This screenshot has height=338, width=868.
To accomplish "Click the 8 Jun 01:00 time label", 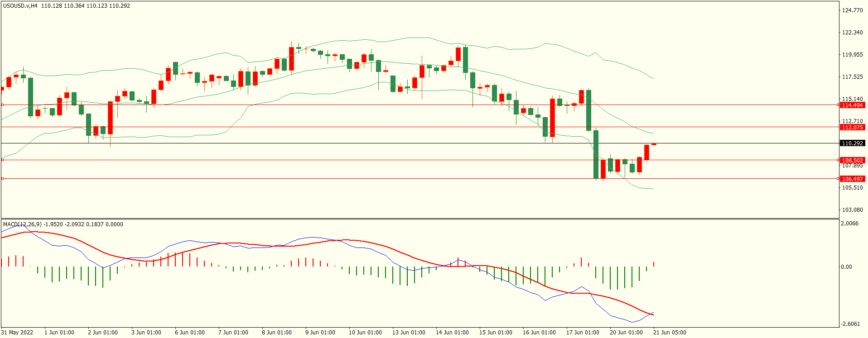I will [277, 332].
